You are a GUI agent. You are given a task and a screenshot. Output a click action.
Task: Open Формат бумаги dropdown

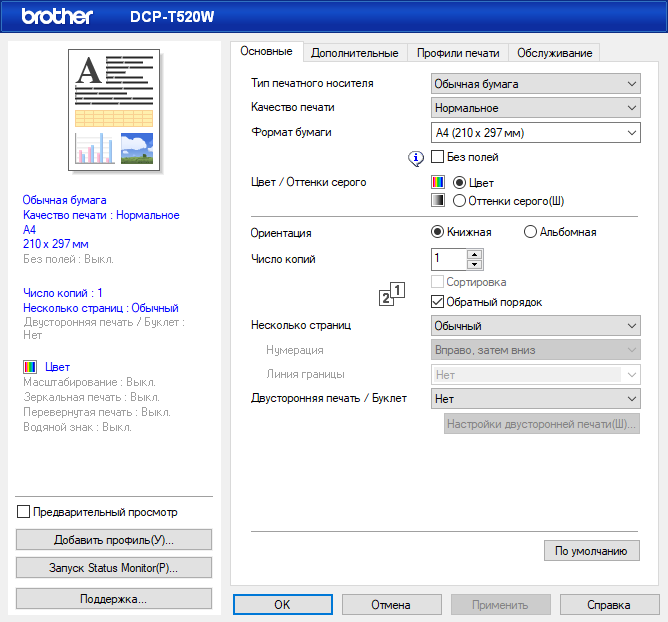click(536, 132)
